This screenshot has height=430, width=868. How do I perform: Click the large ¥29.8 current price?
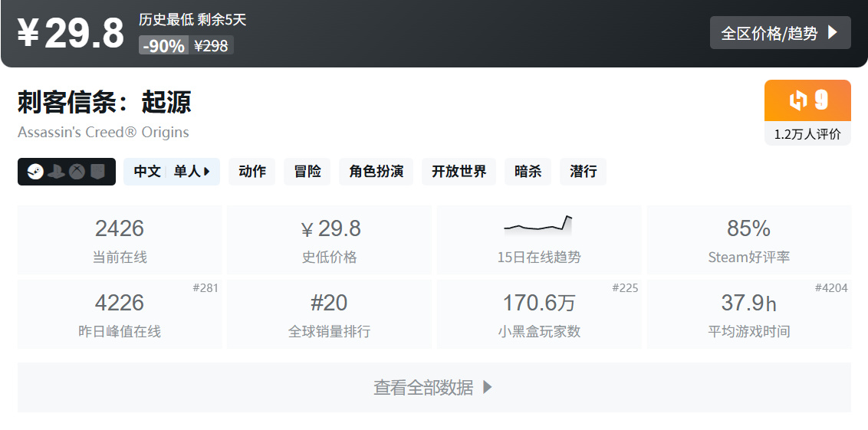71,33
